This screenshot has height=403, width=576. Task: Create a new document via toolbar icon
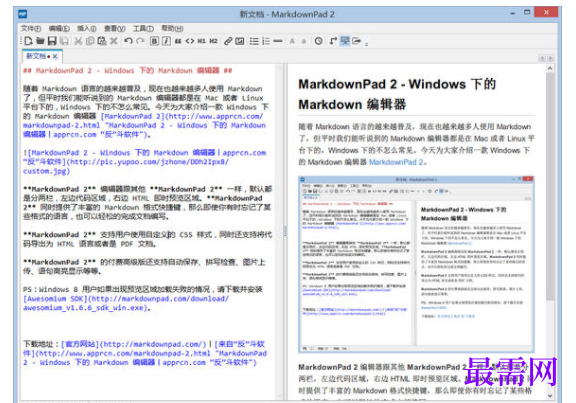click(29, 41)
